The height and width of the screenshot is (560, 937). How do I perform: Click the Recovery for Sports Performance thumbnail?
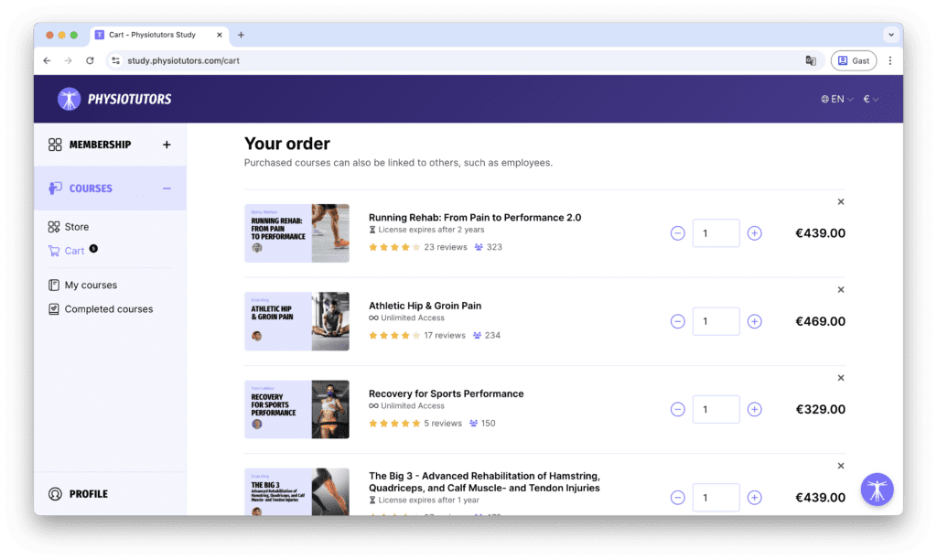tap(296, 410)
